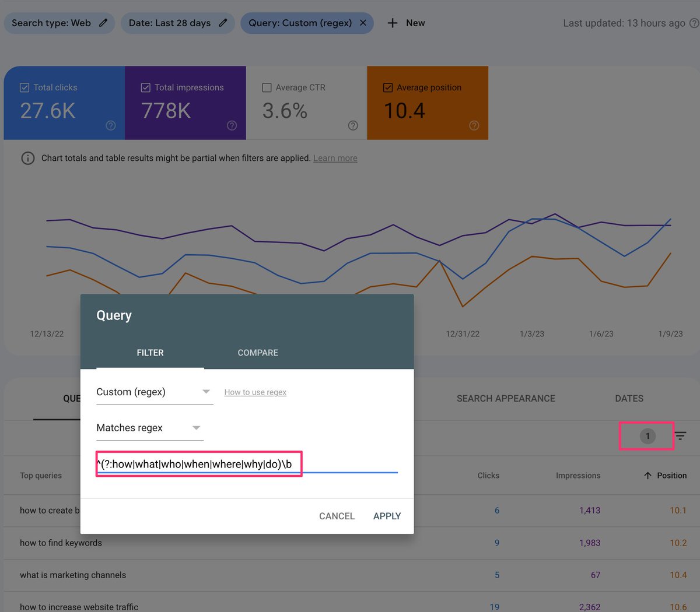This screenshot has width=700, height=612.
Task: Open the date filter edit pencil
Action: 225,23
